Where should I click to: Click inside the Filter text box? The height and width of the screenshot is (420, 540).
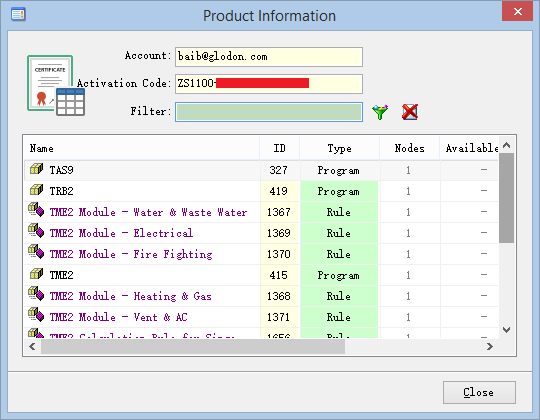[269, 112]
